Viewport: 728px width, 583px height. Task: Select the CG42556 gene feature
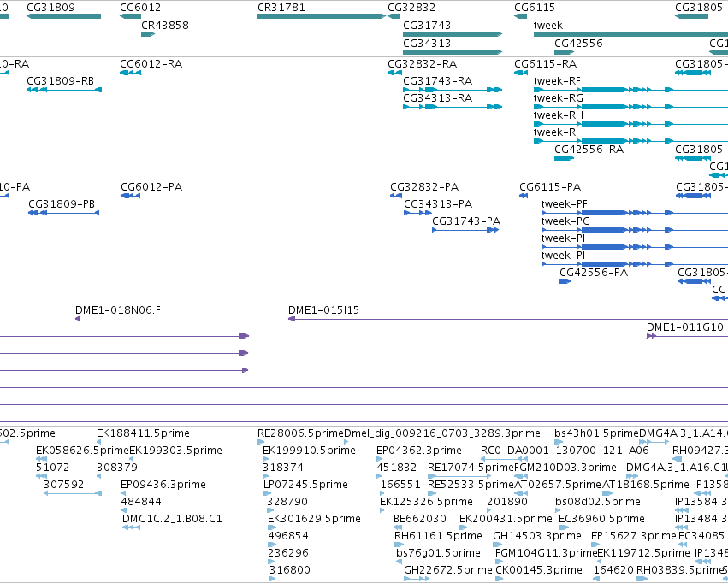[564, 52]
